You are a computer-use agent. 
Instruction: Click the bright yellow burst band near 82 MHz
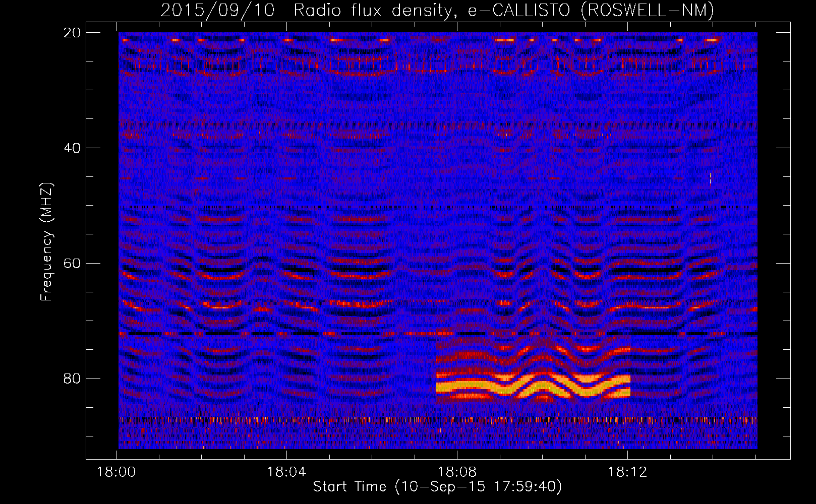click(x=533, y=387)
